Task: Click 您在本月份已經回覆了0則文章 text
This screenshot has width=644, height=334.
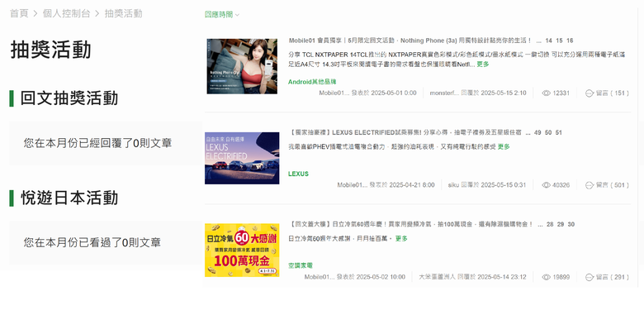Action: pyautogui.click(x=97, y=143)
